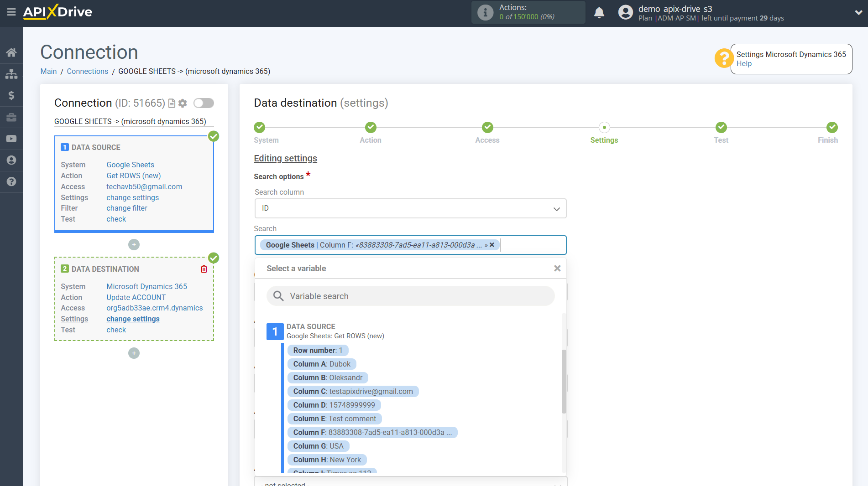The image size is (868, 486).
Task: Open the video tutorials sidebar icon
Action: [11, 139]
